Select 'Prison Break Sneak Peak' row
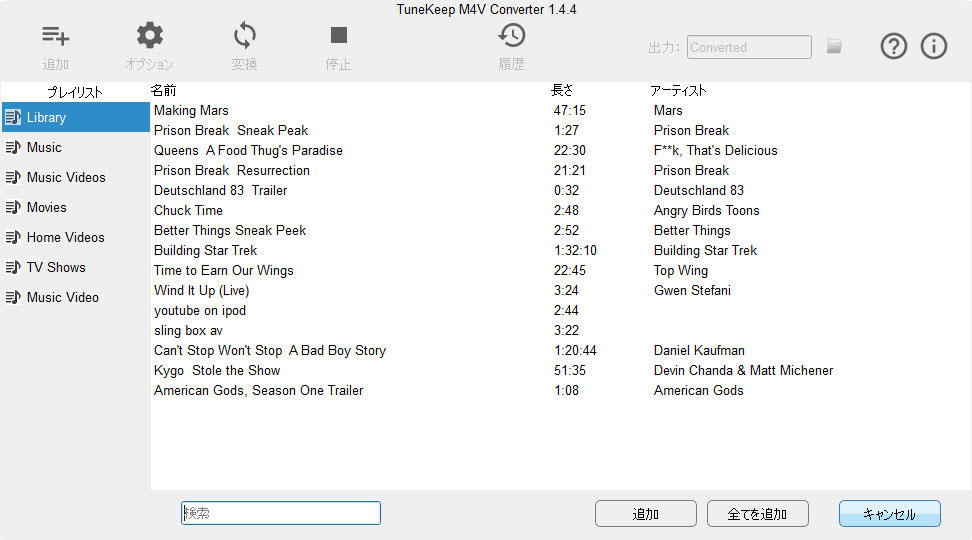 [560, 130]
